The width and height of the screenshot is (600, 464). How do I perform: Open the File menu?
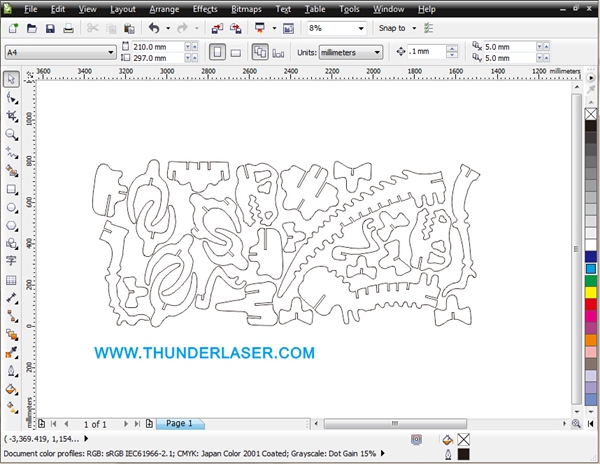point(30,9)
